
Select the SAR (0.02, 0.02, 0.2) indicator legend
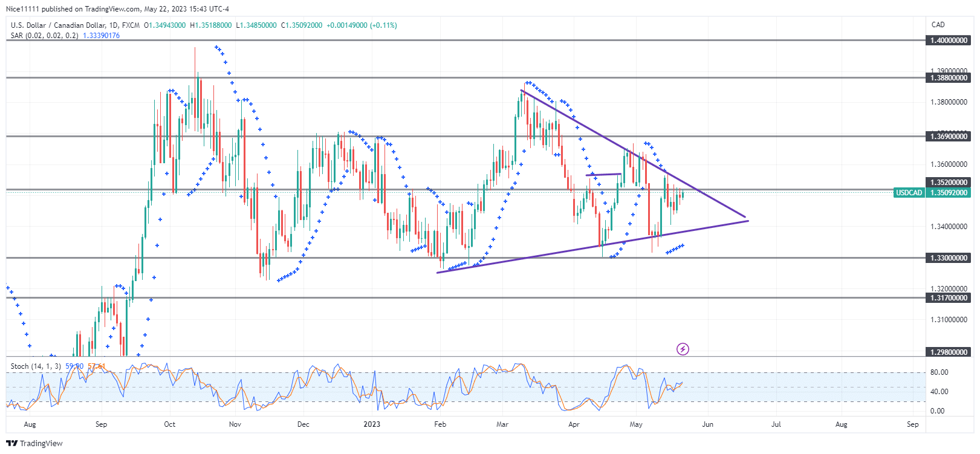coord(44,36)
